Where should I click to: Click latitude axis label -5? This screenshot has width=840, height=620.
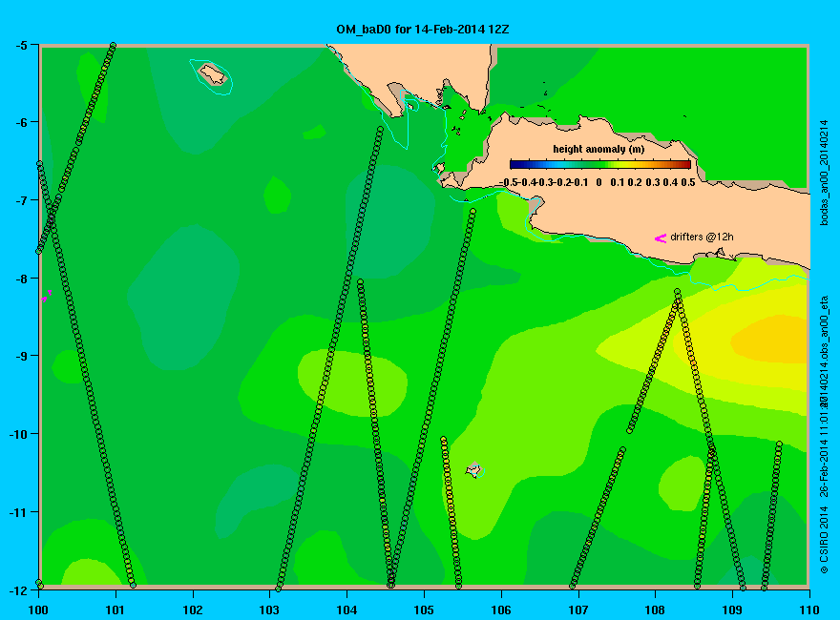click(x=21, y=46)
